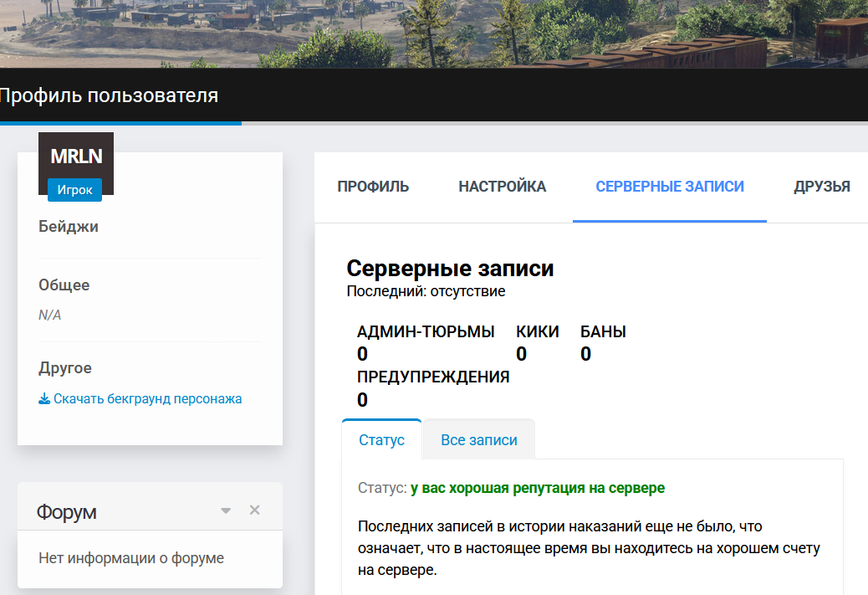Click the paragraph starting Последних записей в истории
Image resolution: width=868 pixels, height=595 pixels.
coord(589,548)
